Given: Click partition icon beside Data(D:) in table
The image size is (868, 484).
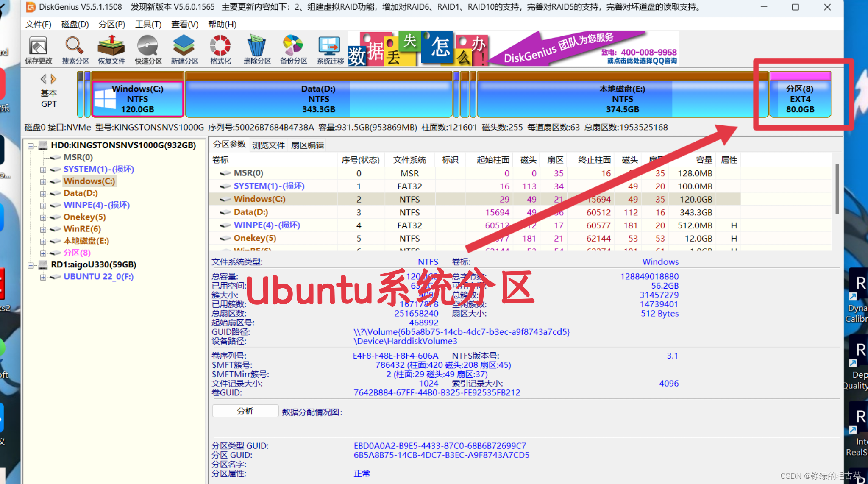Looking at the screenshot, I should (x=225, y=212).
